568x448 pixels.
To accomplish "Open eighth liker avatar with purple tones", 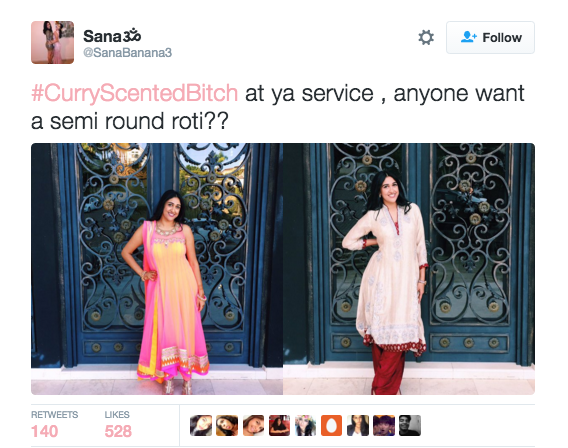I will tap(384, 425).
